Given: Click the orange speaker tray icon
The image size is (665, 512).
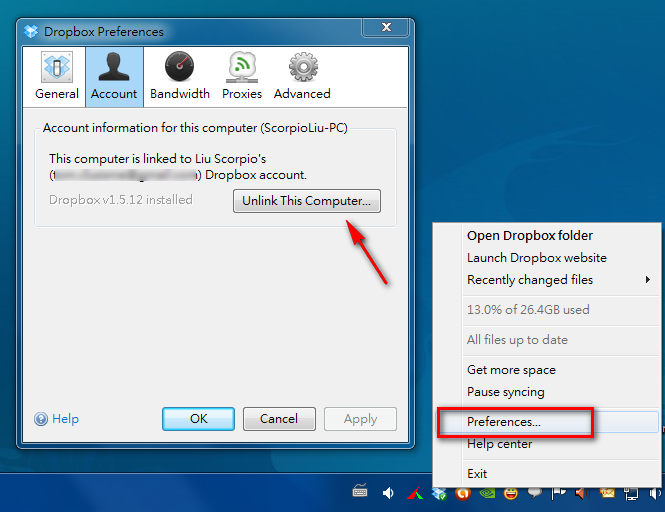Looking at the screenshot, I should click(x=582, y=493).
